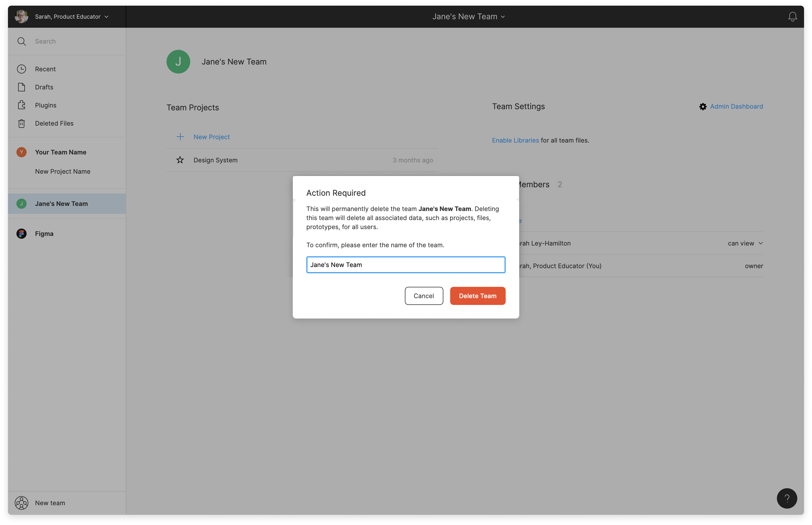
Task: Star the Design System project
Action: point(180,160)
